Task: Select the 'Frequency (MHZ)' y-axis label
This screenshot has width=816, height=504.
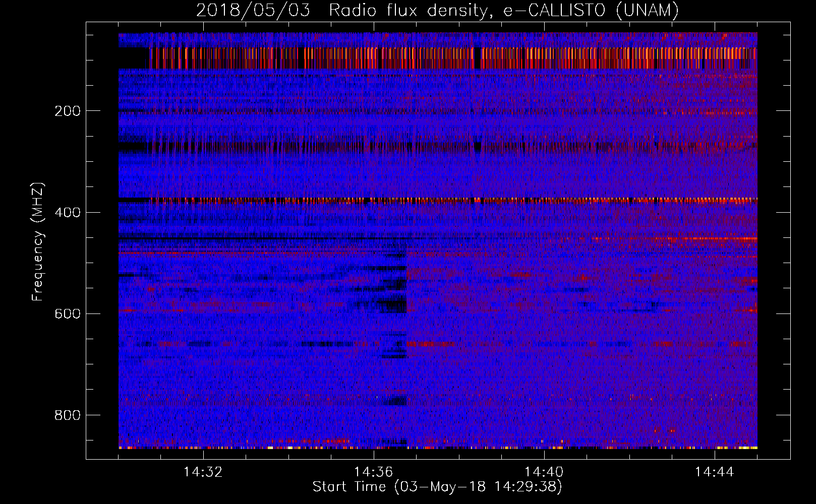Action: click(x=38, y=241)
